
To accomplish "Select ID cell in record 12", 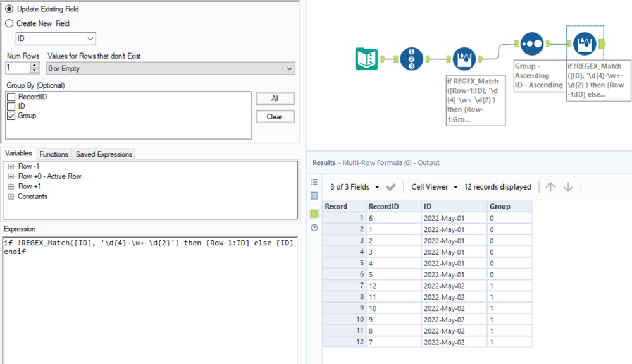I will (x=454, y=343).
